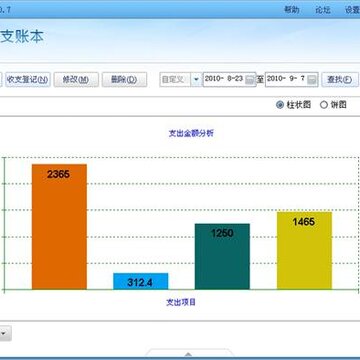
Task: Click the yellow bar labeled 1465
Action: tap(304, 251)
